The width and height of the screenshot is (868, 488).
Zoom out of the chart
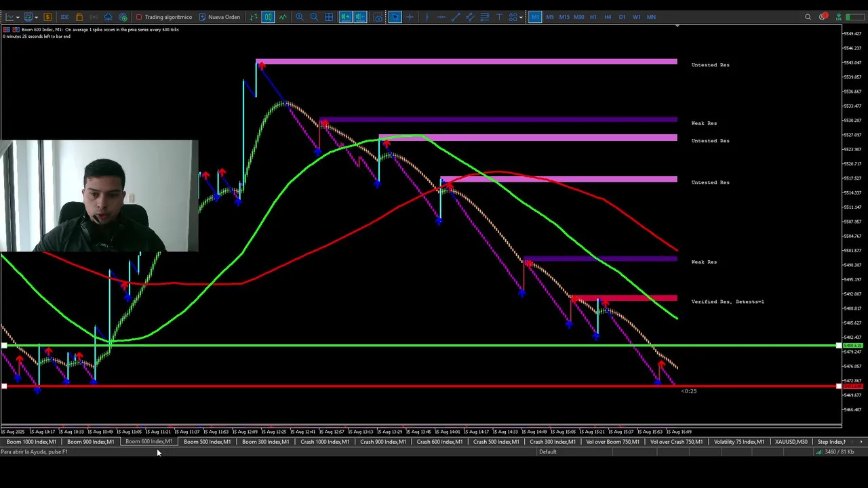click(314, 17)
